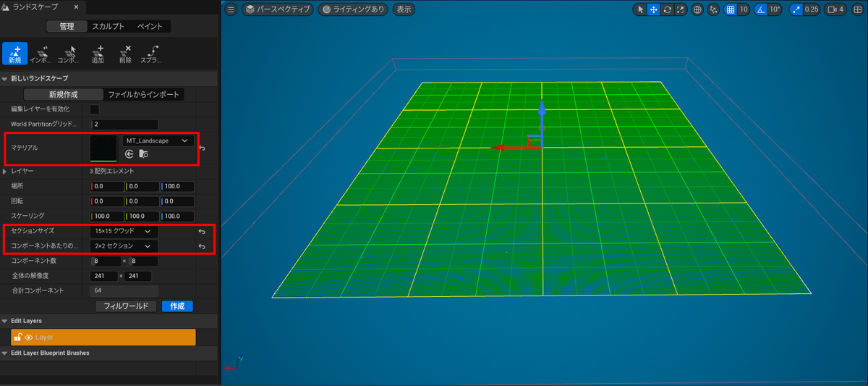Screen dimensions: 868x386
Task: Expand the レイヤー array row
Action: [x=5, y=172]
